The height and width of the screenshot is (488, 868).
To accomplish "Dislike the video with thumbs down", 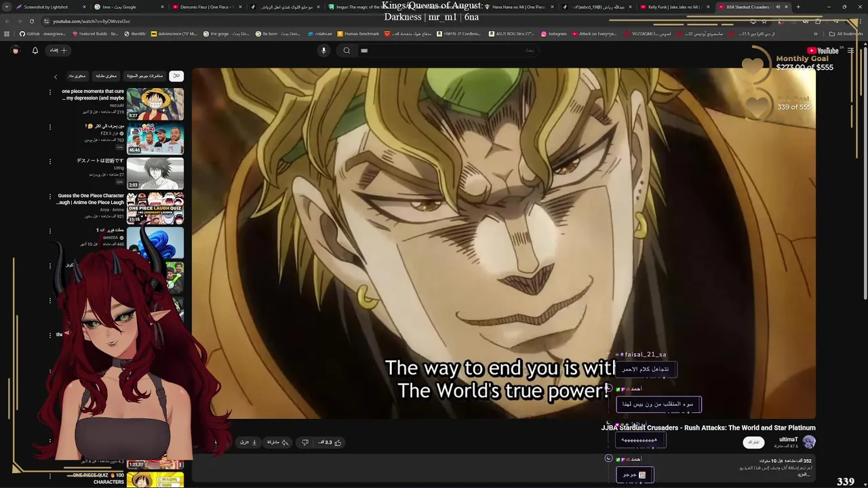I will click(305, 443).
